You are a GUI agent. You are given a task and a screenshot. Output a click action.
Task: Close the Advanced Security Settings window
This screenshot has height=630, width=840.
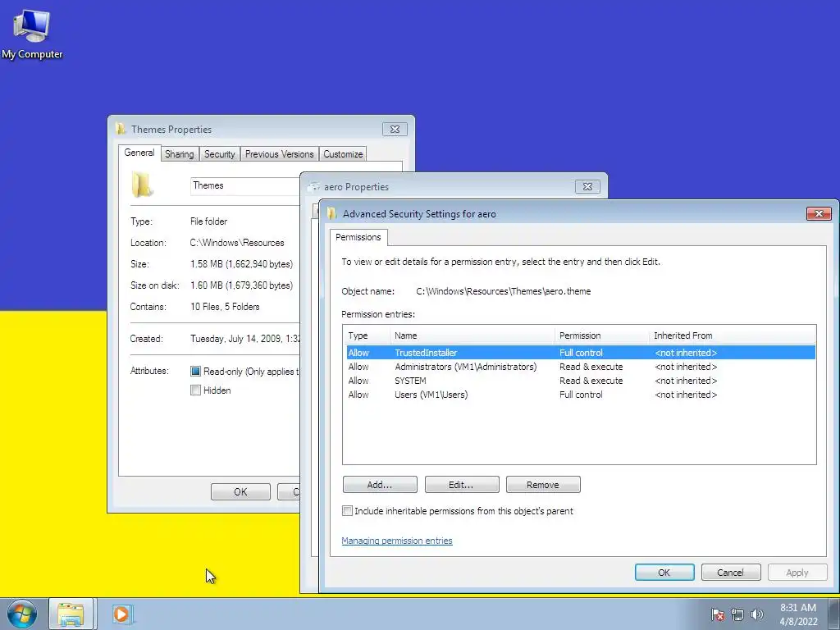click(x=819, y=213)
